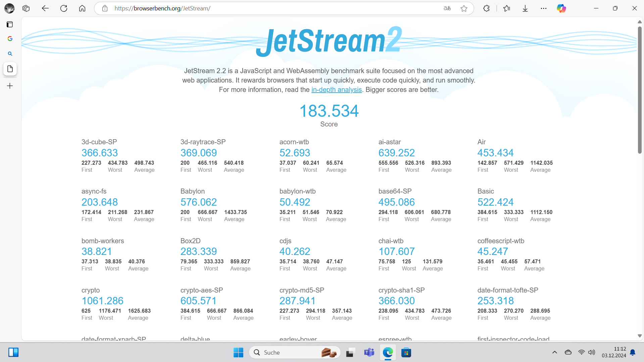
Task: Switch to the search vertical tab
Action: click(10, 54)
